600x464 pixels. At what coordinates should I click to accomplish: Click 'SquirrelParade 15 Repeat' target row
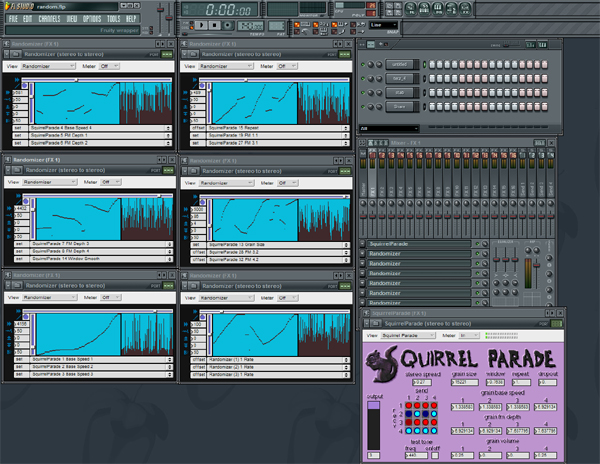(278, 128)
